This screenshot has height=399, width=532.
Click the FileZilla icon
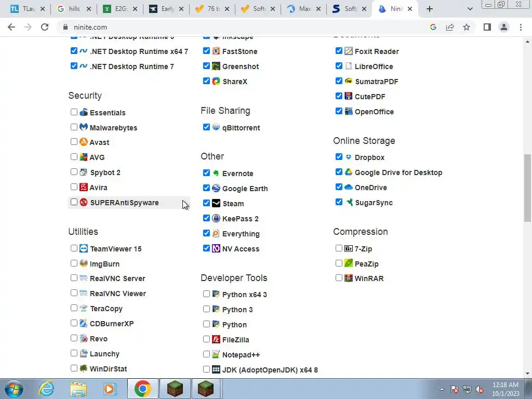[216, 339]
